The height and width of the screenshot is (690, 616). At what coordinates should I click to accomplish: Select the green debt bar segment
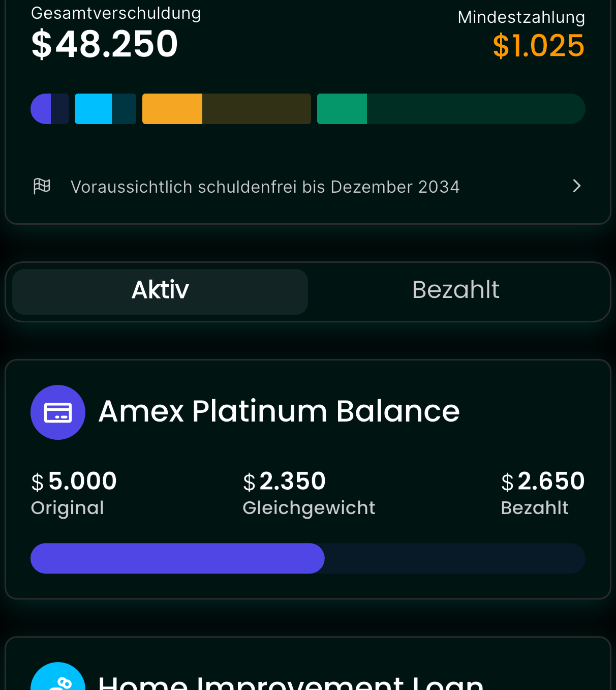point(342,109)
